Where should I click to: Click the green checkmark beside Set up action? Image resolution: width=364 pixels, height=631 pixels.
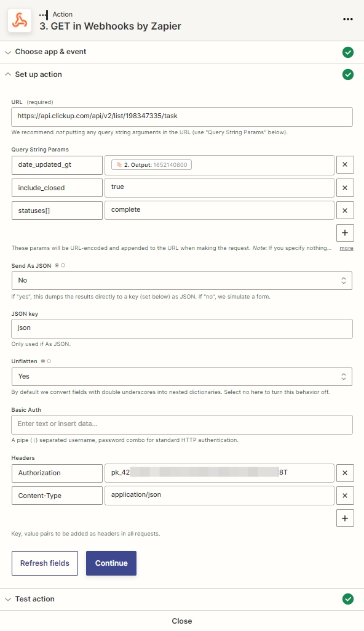pyautogui.click(x=348, y=74)
